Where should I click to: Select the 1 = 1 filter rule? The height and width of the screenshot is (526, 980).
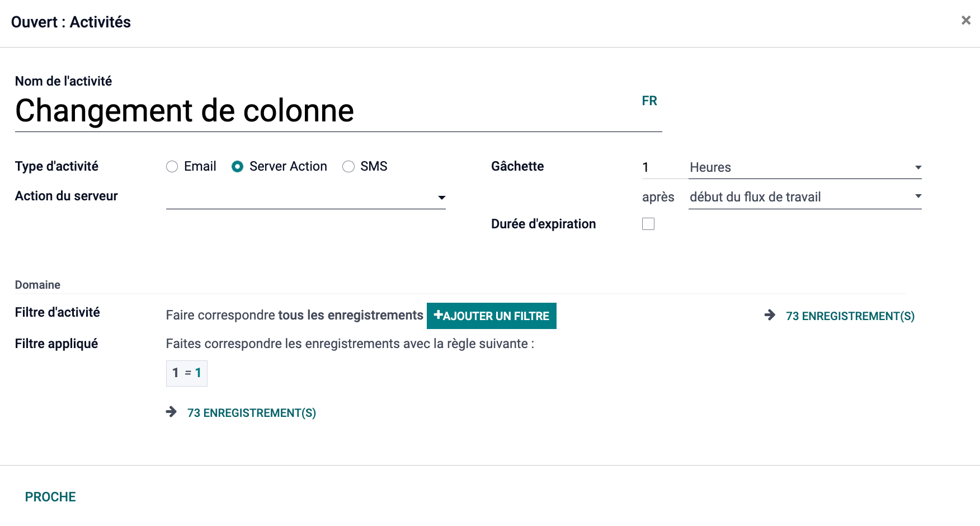[x=186, y=372]
